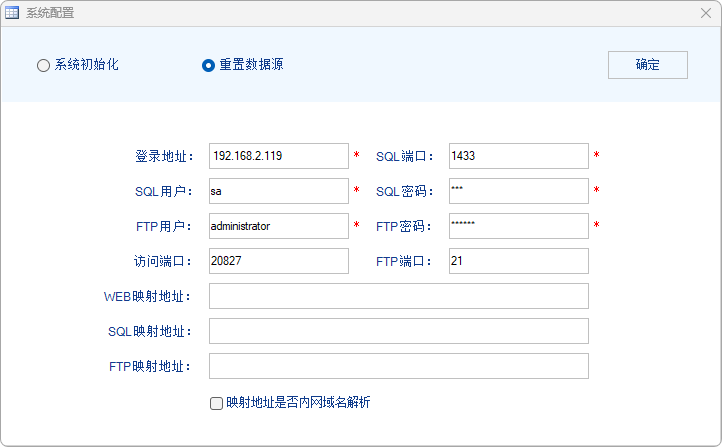
Task: Click the WEB映射地址 label
Action: pos(148,296)
